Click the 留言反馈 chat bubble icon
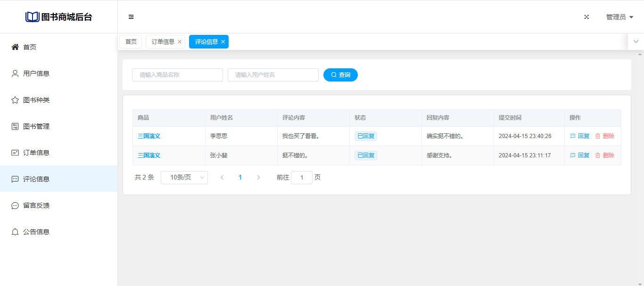Screen dimensions: 644x286 (x=15, y=205)
